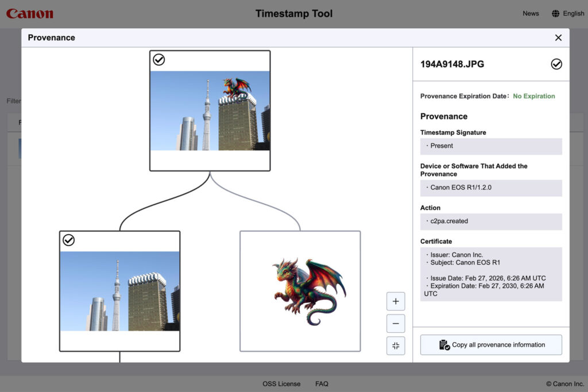Click the clipboard icon on copy button
The width and height of the screenshot is (588, 392).
point(444,345)
